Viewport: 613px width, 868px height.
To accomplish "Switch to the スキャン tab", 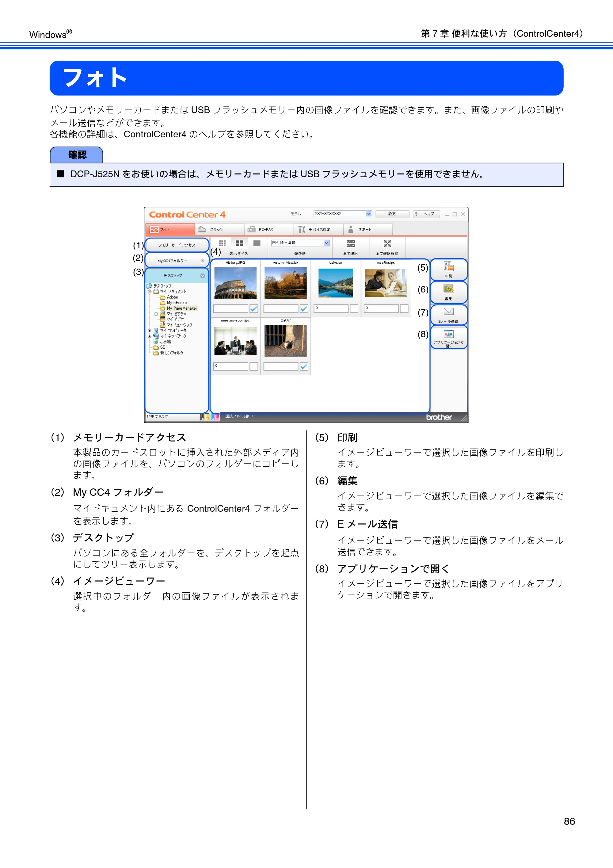I will [219, 229].
